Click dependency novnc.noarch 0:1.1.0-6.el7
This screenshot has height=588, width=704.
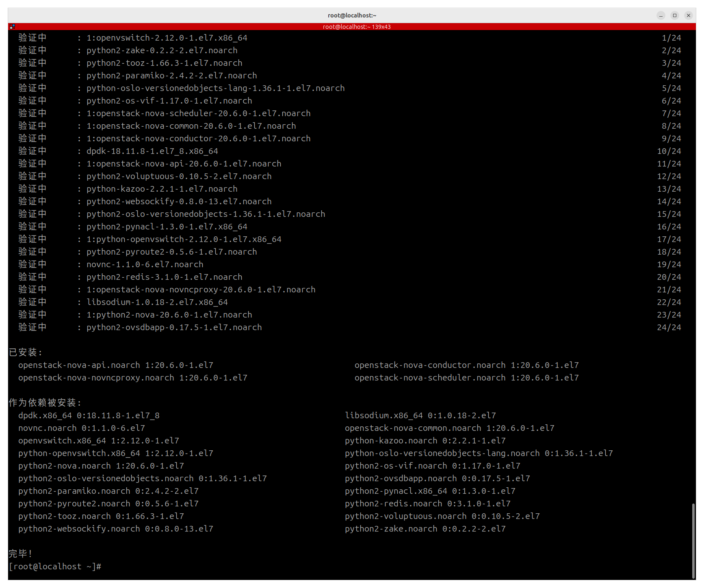[x=82, y=428]
